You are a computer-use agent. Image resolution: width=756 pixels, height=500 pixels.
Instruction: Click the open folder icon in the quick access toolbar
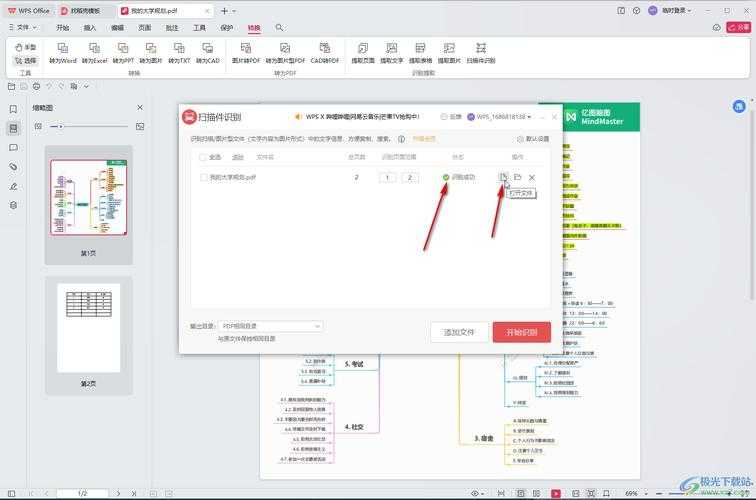pos(11,86)
